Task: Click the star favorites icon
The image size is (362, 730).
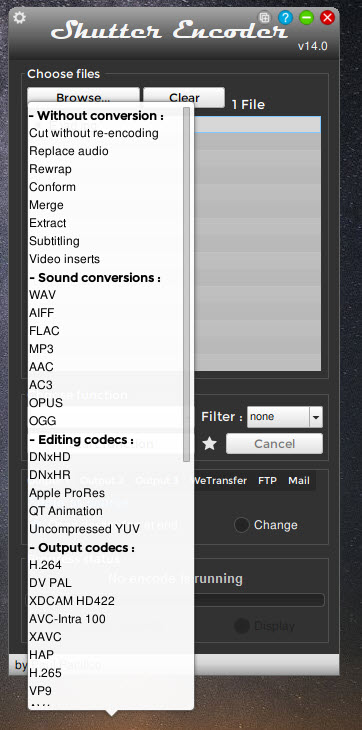Action: [210, 444]
